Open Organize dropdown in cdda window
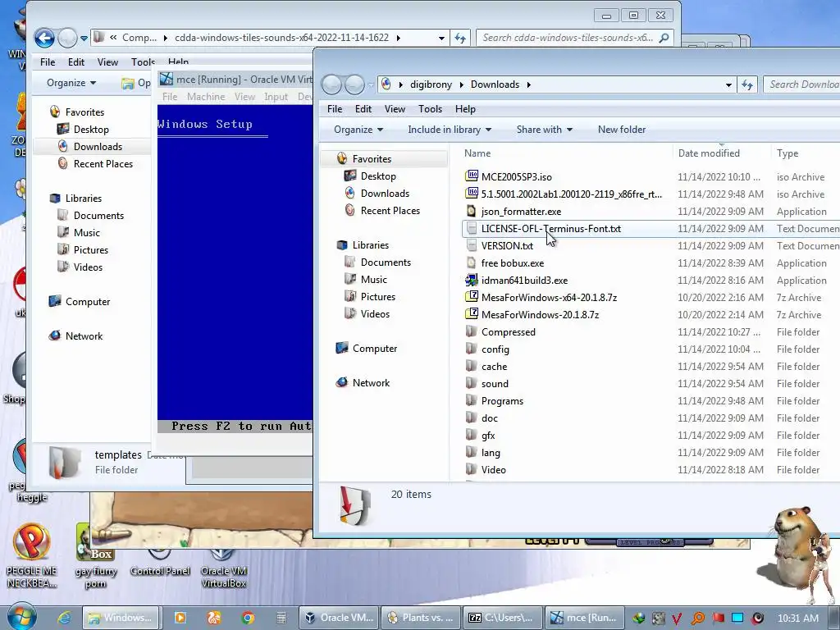The width and height of the screenshot is (840, 630). click(x=71, y=83)
